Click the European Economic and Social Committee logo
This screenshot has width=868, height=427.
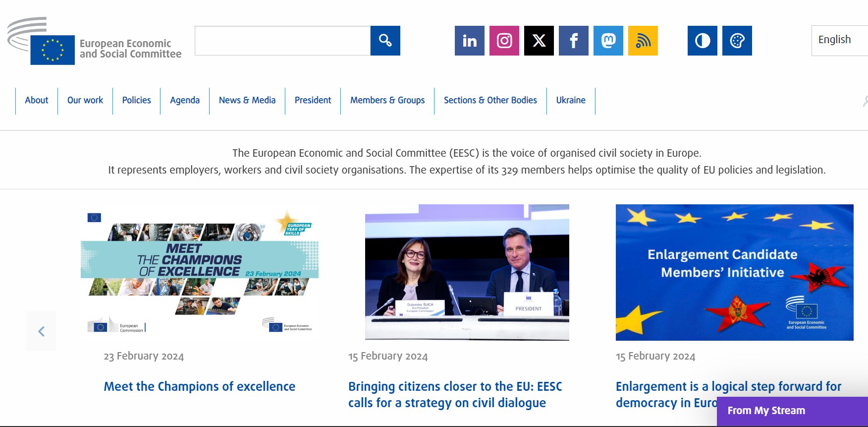pos(94,42)
